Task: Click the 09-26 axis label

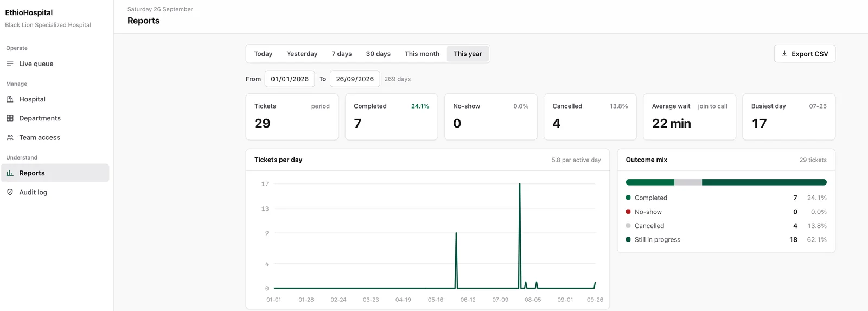Action: 595,300
